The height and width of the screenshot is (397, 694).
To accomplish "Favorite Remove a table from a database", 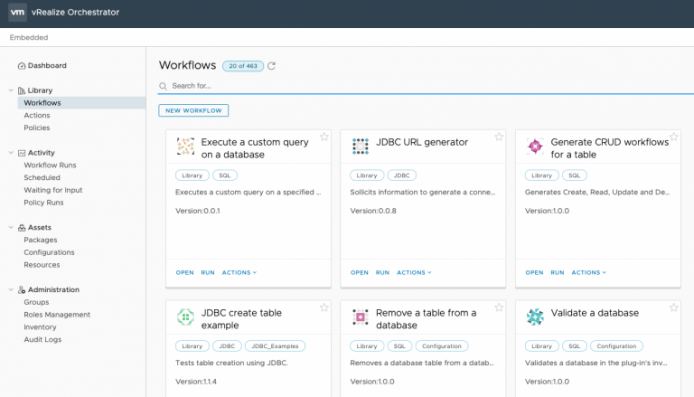I will click(x=499, y=307).
